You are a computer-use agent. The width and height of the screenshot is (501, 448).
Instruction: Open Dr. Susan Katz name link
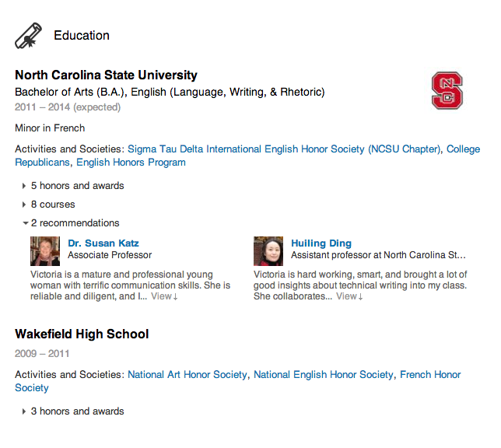click(x=103, y=243)
